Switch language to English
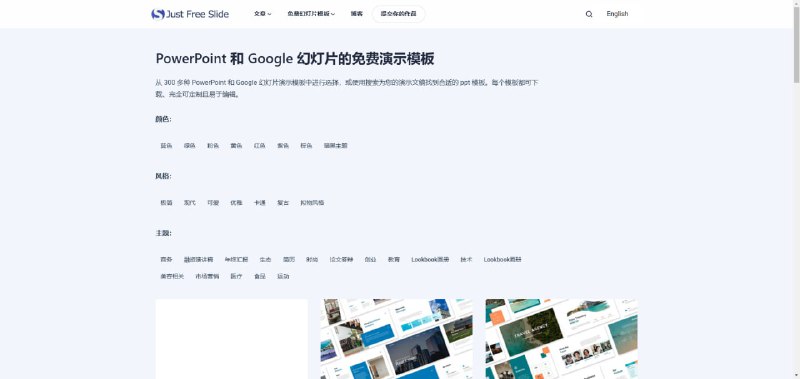The height and width of the screenshot is (379, 800). point(617,14)
